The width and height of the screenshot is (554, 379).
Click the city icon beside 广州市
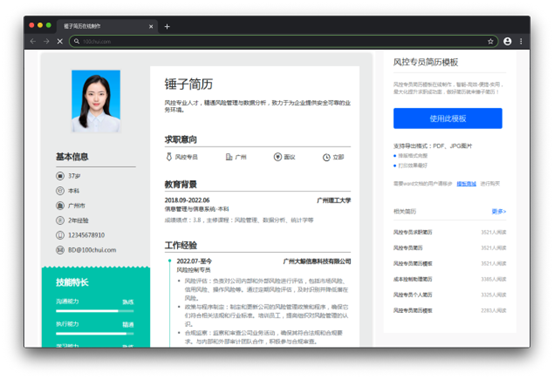point(60,206)
